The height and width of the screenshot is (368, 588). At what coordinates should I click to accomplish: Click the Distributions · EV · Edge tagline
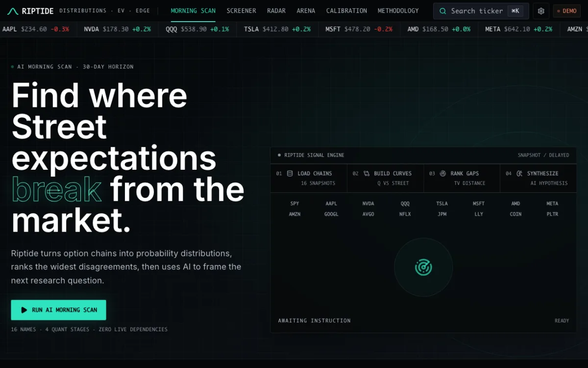click(x=105, y=11)
